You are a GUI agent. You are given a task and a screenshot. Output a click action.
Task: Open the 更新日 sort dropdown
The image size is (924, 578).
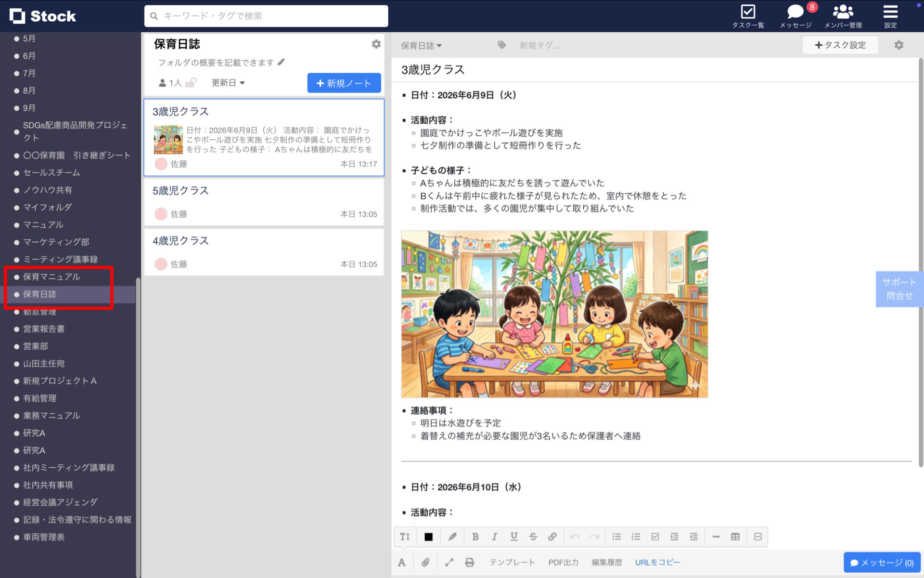pos(228,83)
